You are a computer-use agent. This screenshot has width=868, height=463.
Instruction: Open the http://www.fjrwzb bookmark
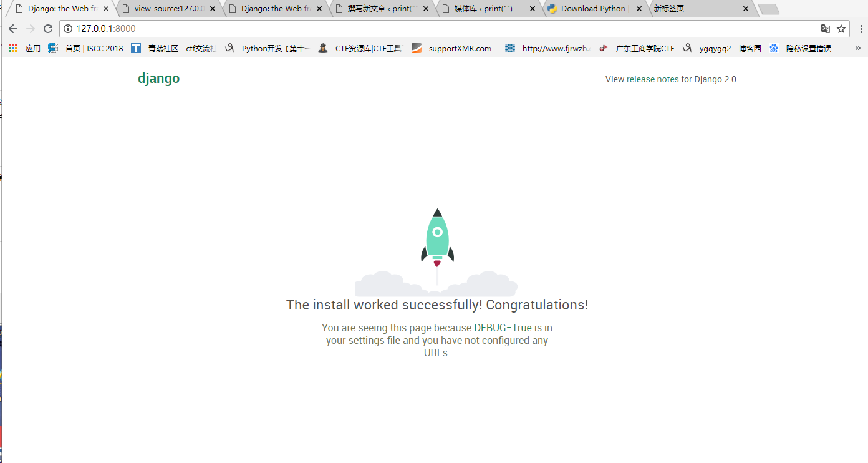(x=547, y=48)
